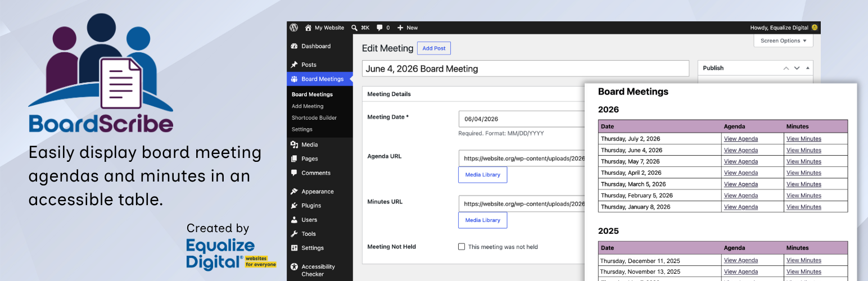Click the plus New icon
Screen dimensions: 868x281
pos(400,28)
